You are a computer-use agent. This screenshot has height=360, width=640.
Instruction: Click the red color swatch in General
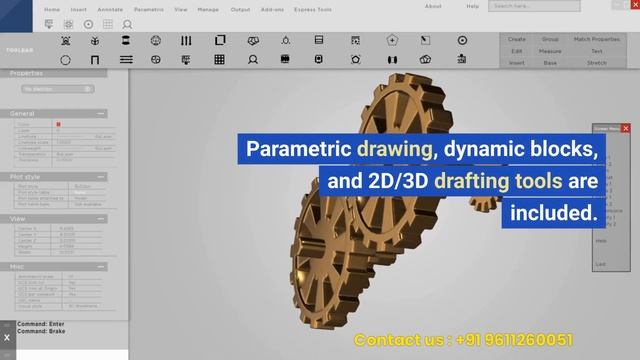pyautogui.click(x=58, y=124)
